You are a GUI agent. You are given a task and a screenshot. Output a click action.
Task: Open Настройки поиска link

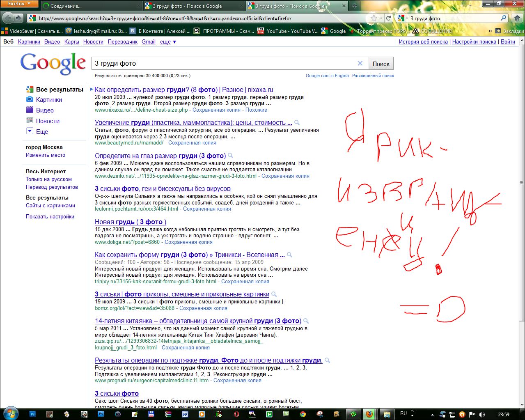pyautogui.click(x=474, y=41)
